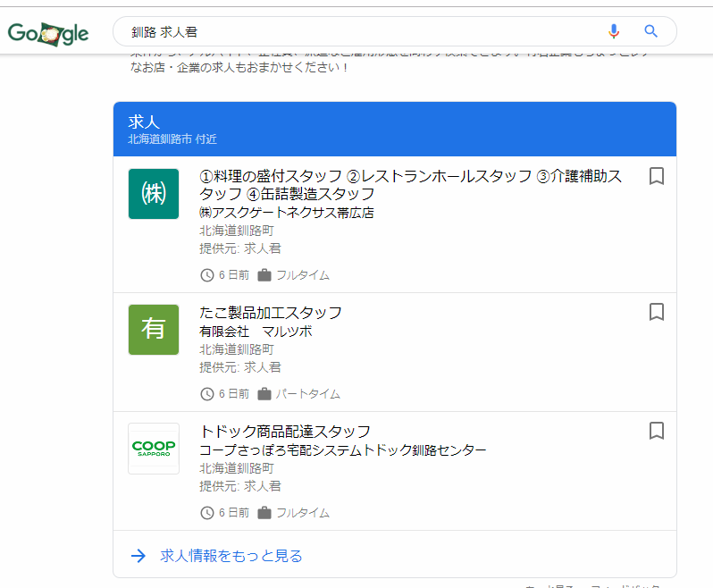Click the 求人 blue header title
The height and width of the screenshot is (588, 713).
[144, 122]
